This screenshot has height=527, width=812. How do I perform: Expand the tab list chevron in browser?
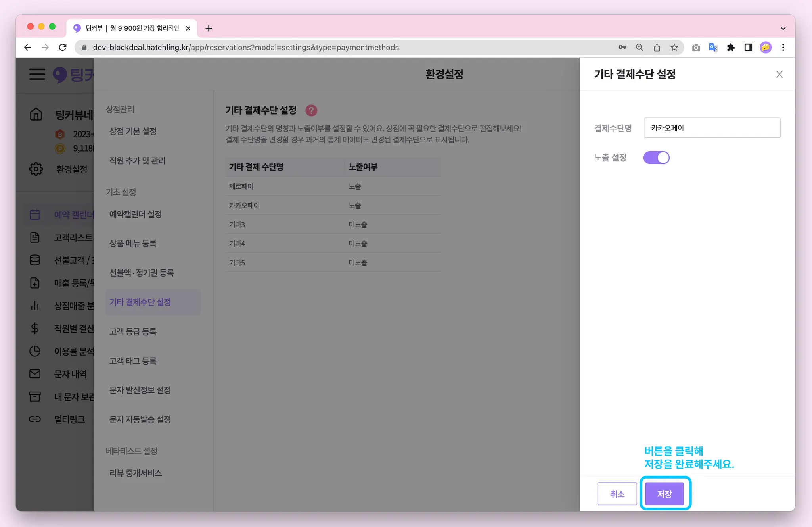pyautogui.click(x=783, y=28)
